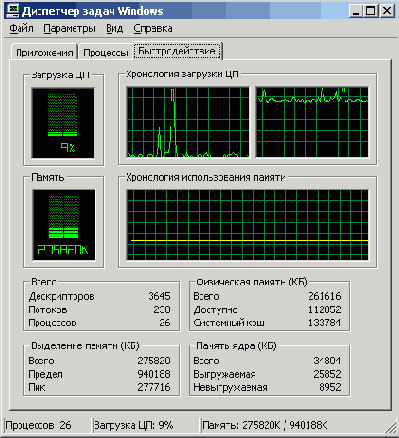Screen dimensions: 399x438
Task: Click the first CPU history graph
Action: click(x=188, y=122)
